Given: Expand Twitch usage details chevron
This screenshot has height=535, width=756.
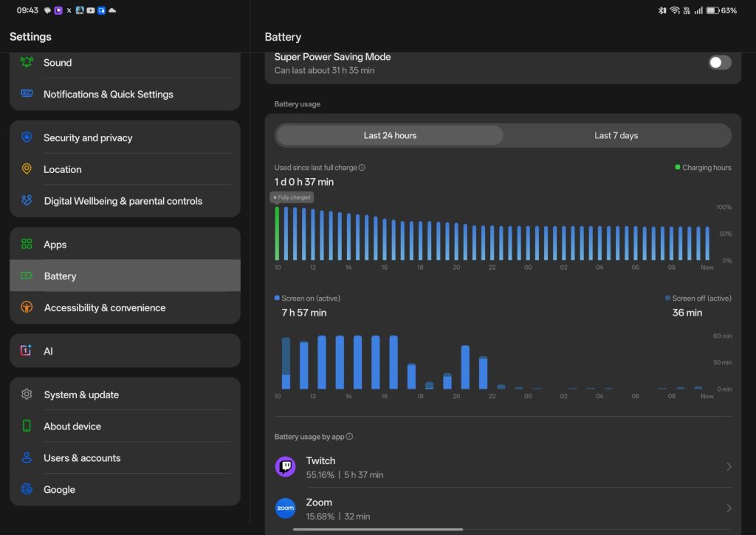Looking at the screenshot, I should pyautogui.click(x=729, y=467).
